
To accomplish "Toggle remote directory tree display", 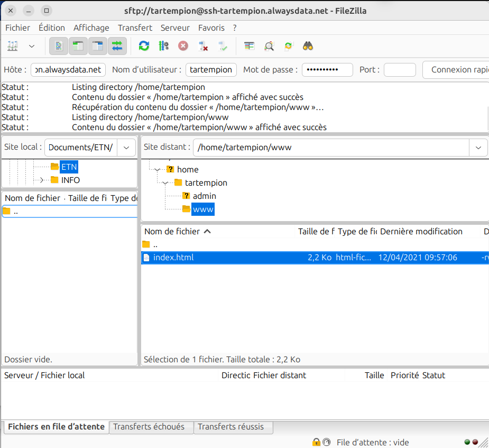I will (x=98, y=47).
